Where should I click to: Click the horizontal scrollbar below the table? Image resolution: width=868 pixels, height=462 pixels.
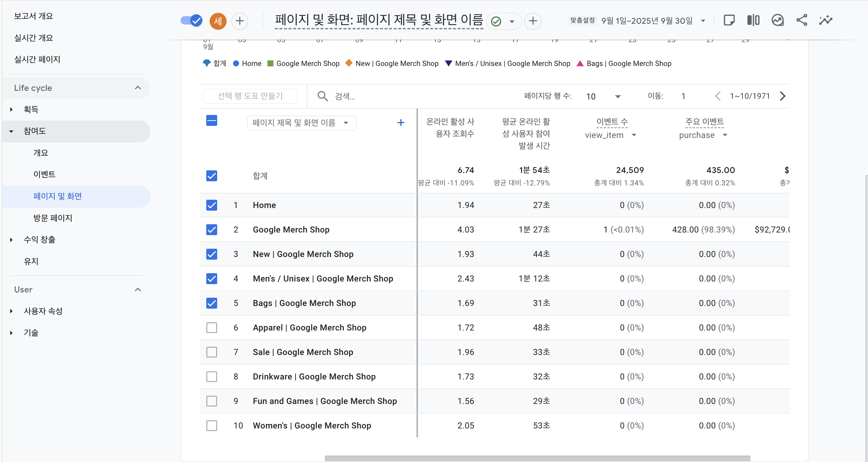(x=537, y=458)
